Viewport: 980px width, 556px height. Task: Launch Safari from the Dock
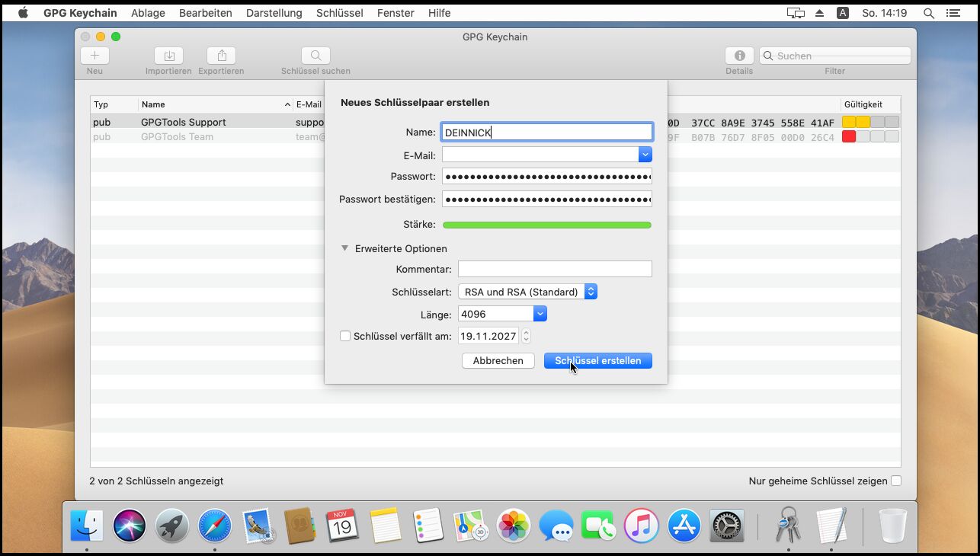coord(215,525)
